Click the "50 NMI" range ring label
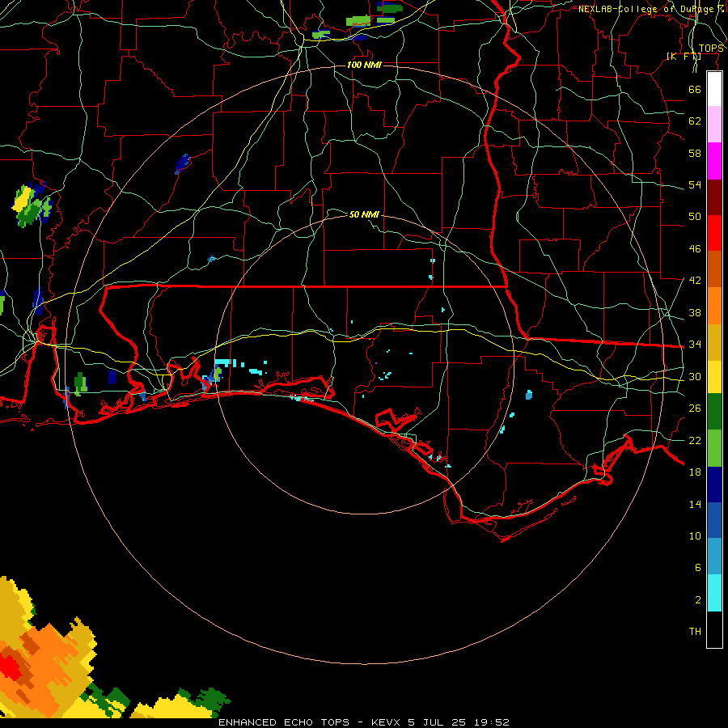This screenshot has height=728, width=728. coord(364,214)
